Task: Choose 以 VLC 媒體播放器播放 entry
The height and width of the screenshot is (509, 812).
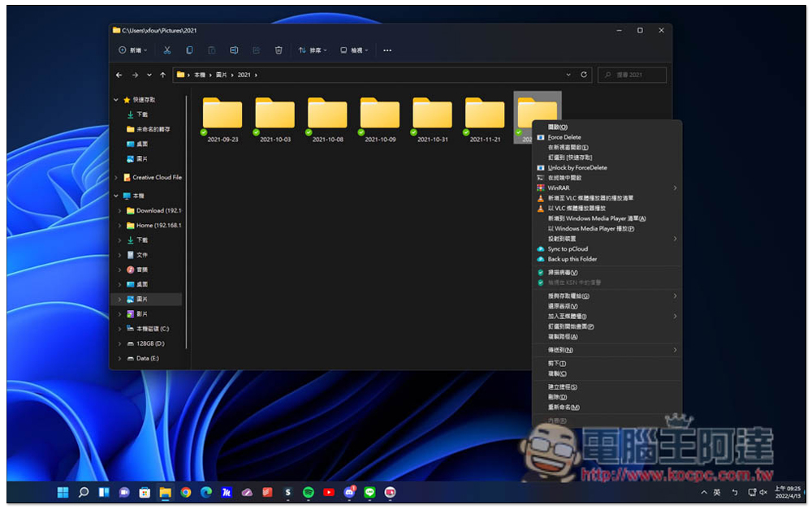Action: click(x=607, y=208)
